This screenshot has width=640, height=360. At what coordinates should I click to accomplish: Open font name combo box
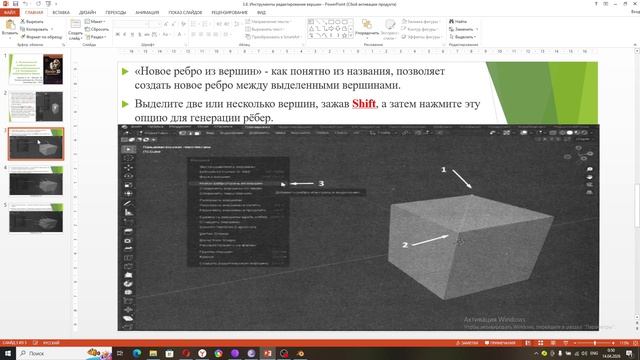[x=131, y=24]
